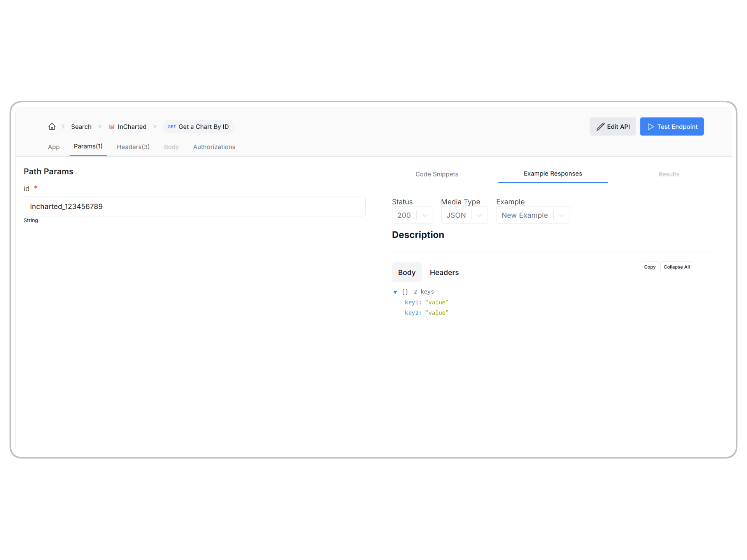747x560 pixels.
Task: Click the home icon in breadcrumb
Action: pos(52,127)
